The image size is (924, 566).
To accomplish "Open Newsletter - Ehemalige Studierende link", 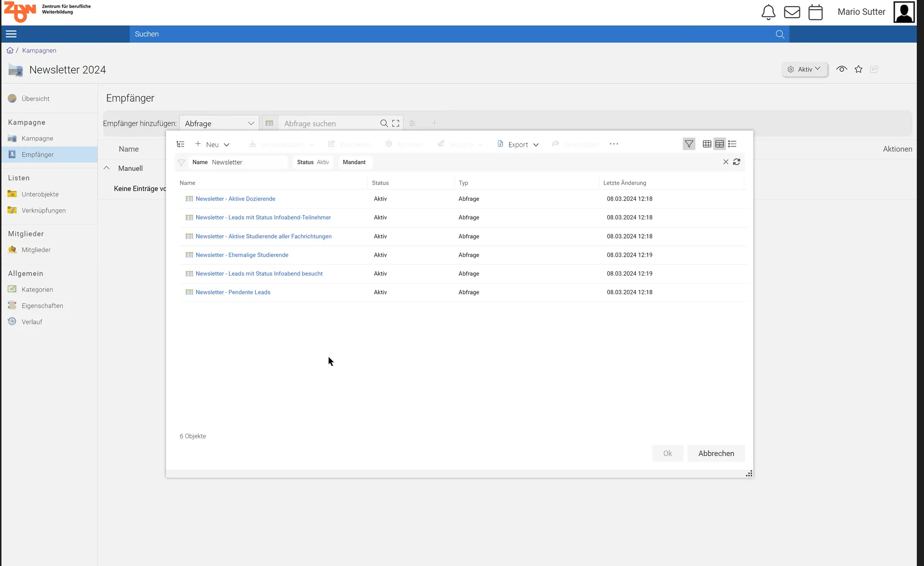I will 242,255.
